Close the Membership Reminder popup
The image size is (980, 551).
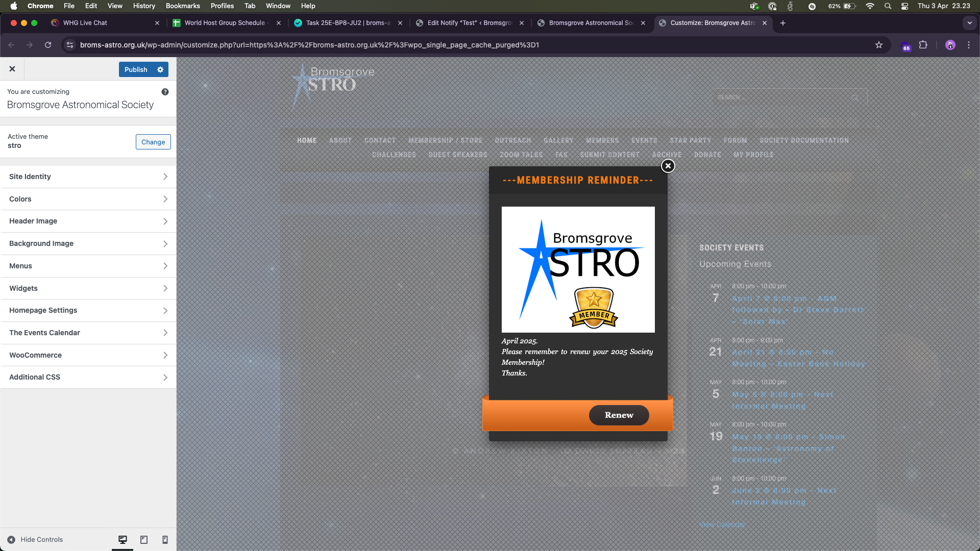coord(668,166)
